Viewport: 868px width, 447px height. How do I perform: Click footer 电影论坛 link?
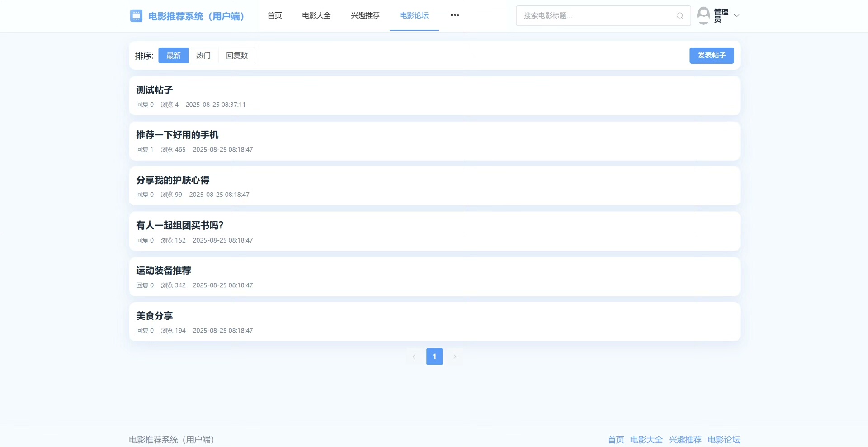coord(723,439)
